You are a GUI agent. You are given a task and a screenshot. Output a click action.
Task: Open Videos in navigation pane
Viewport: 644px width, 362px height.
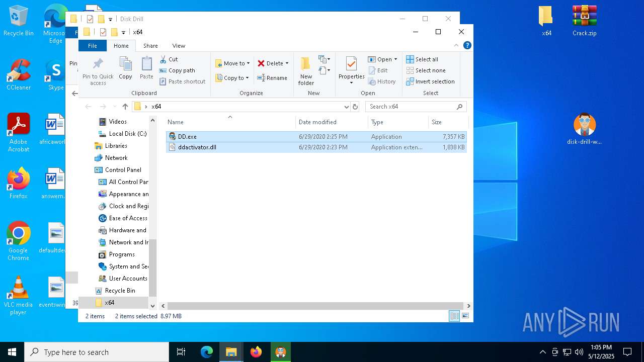(118, 122)
